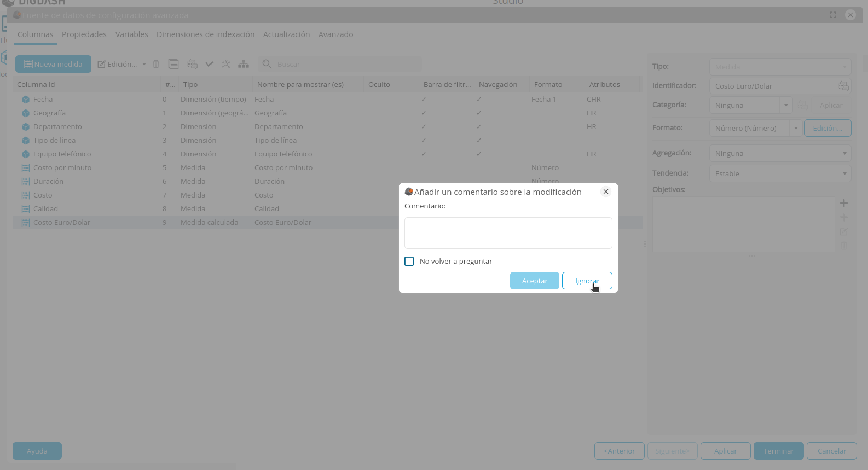868x470 pixels.
Task: Toggle fullscreen icon in dialog title bar
Action: click(833, 15)
